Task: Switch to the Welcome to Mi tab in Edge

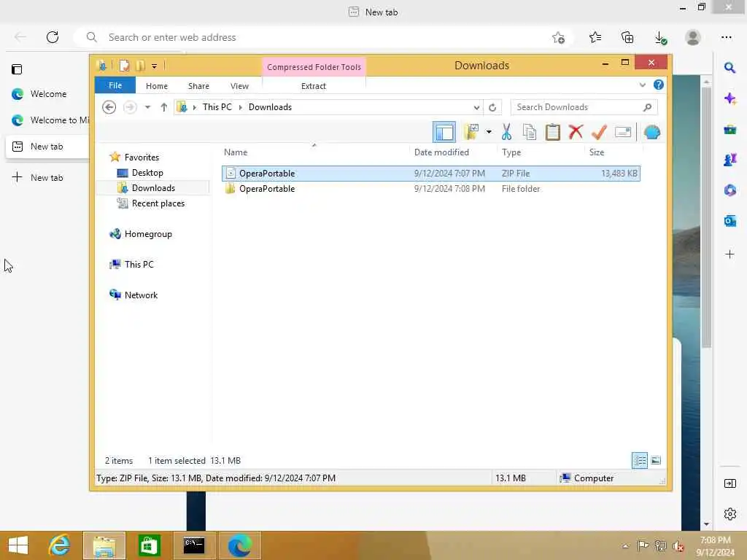Action: point(47,120)
